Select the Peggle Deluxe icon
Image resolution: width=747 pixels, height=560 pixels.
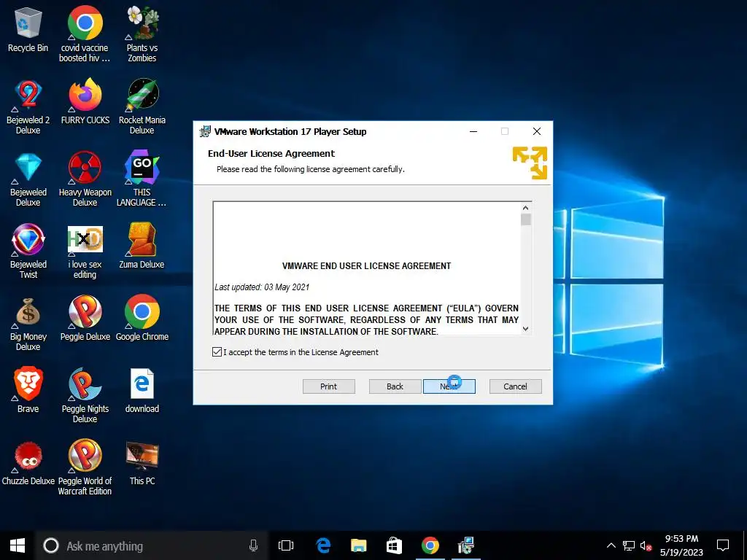85,318
